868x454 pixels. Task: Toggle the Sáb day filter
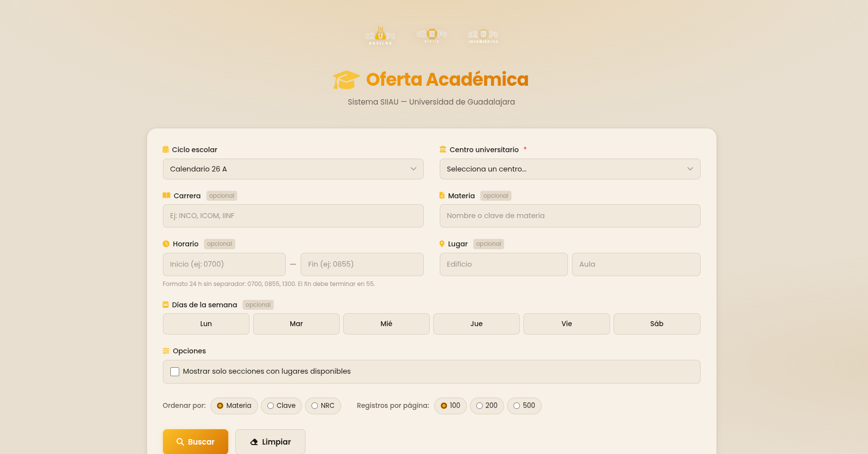pyautogui.click(x=657, y=324)
